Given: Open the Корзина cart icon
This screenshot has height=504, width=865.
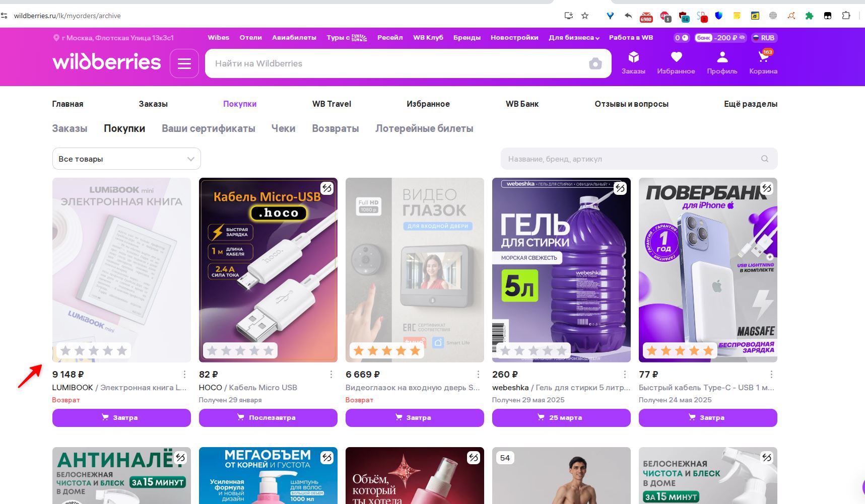Looking at the screenshot, I should [763, 63].
